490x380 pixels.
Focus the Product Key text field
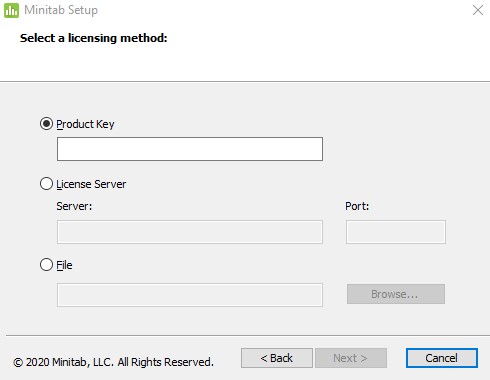tap(190, 149)
